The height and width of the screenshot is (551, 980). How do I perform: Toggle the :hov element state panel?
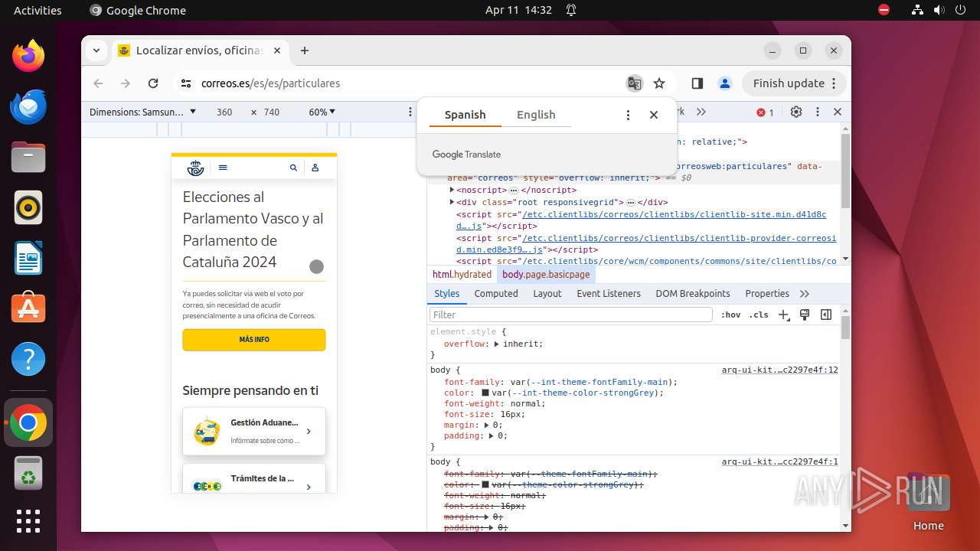click(731, 315)
